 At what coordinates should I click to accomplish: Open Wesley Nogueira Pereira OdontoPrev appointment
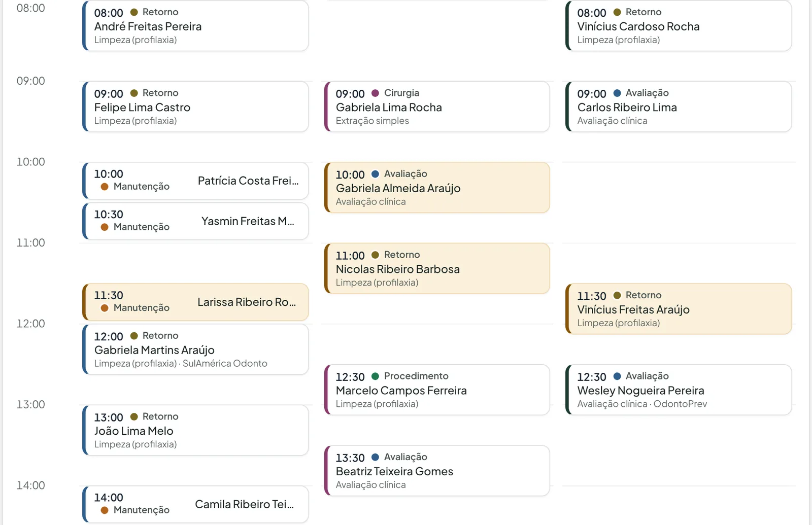(x=679, y=390)
